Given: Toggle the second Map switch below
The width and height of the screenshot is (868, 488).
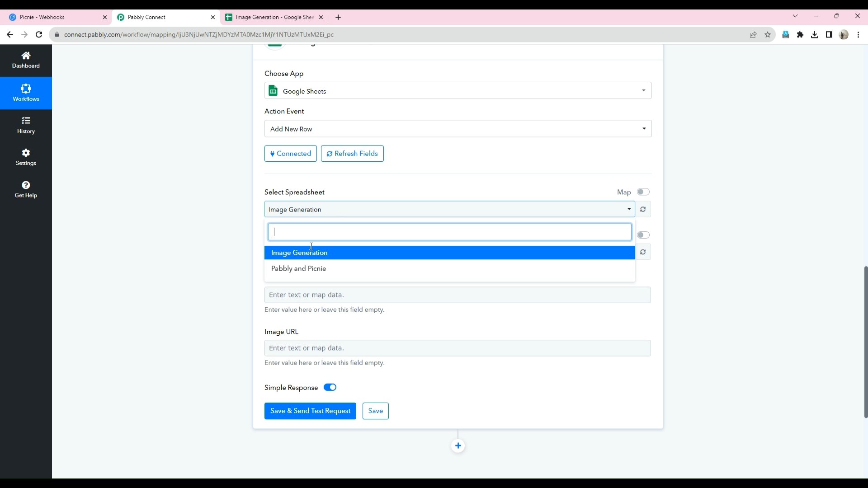Looking at the screenshot, I should (643, 235).
